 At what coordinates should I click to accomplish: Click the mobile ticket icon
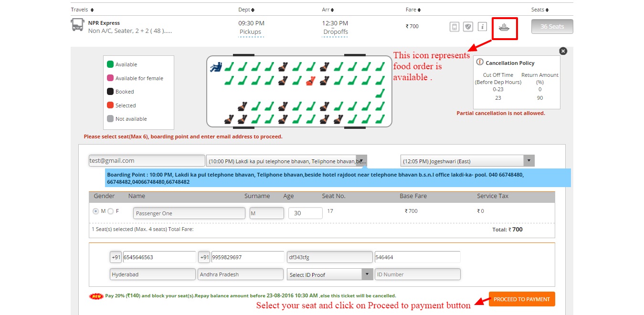pos(454,27)
